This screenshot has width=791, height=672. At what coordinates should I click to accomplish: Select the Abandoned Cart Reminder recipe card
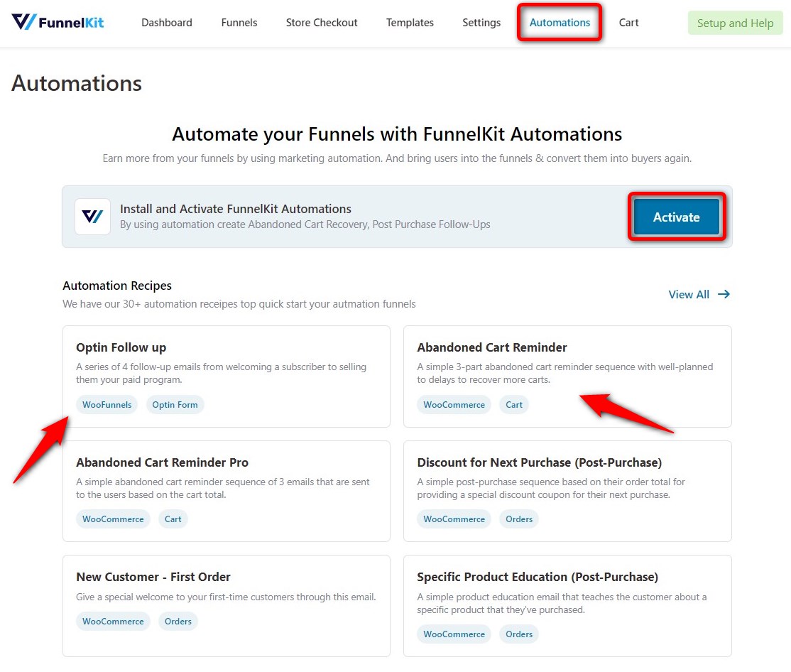point(567,376)
